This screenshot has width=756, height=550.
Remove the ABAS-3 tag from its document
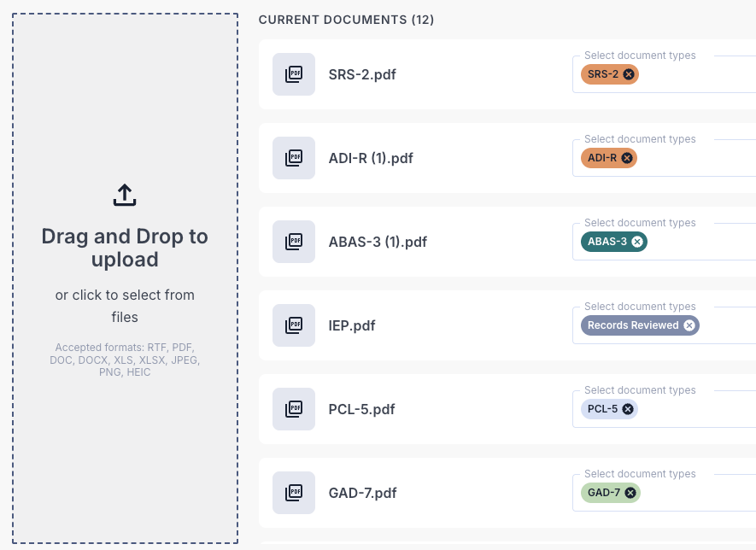[x=637, y=242]
